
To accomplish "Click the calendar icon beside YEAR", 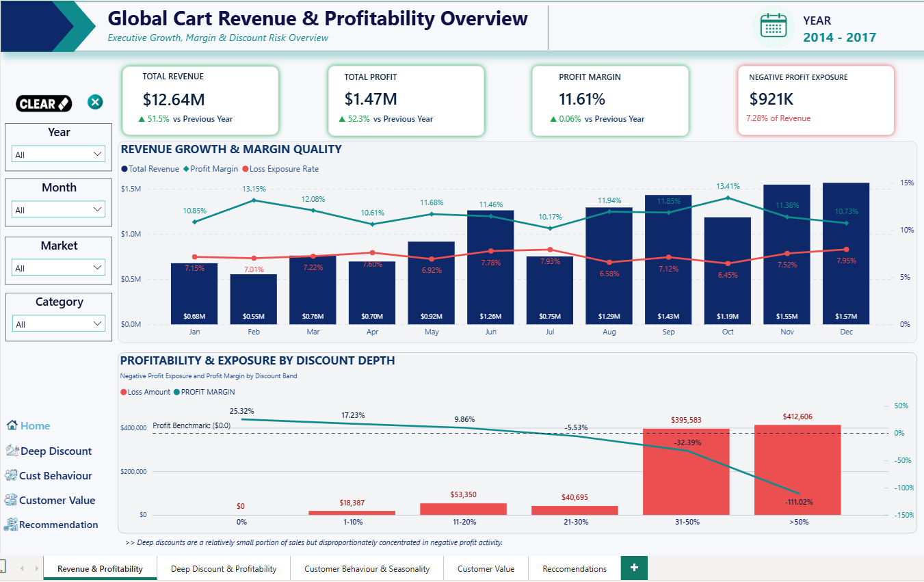I will tap(773, 27).
